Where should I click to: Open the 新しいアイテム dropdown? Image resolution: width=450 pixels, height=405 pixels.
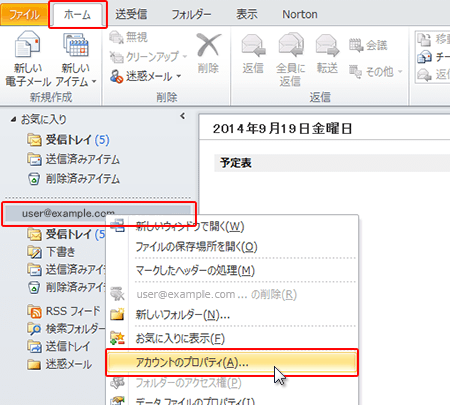[x=76, y=59]
